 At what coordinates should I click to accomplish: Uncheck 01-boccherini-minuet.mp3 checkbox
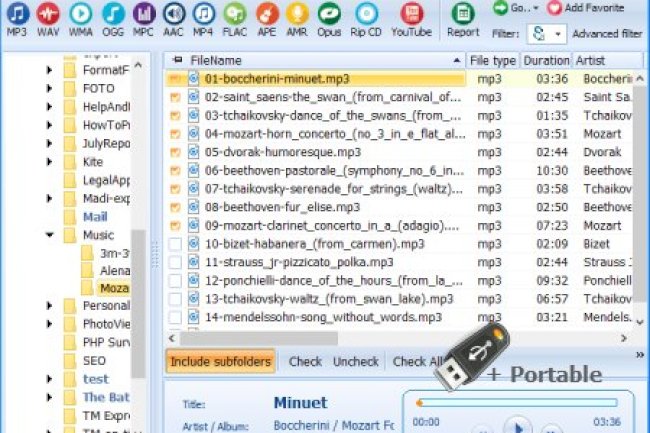tap(175, 79)
